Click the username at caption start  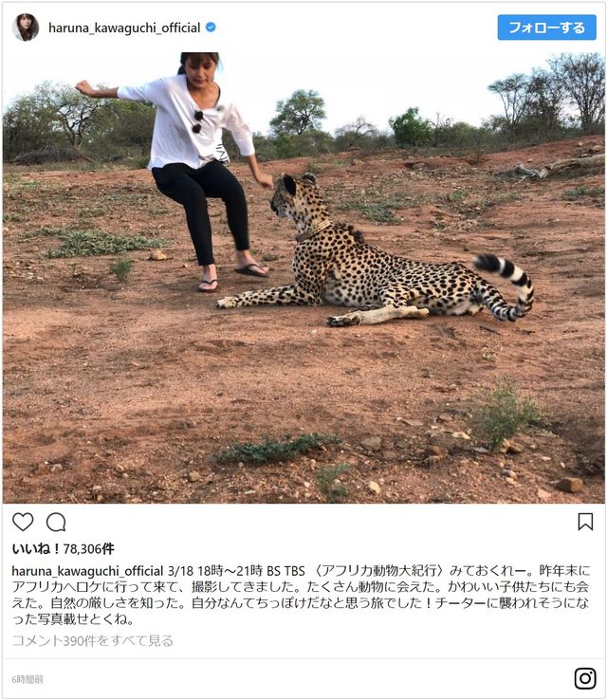(x=87, y=571)
